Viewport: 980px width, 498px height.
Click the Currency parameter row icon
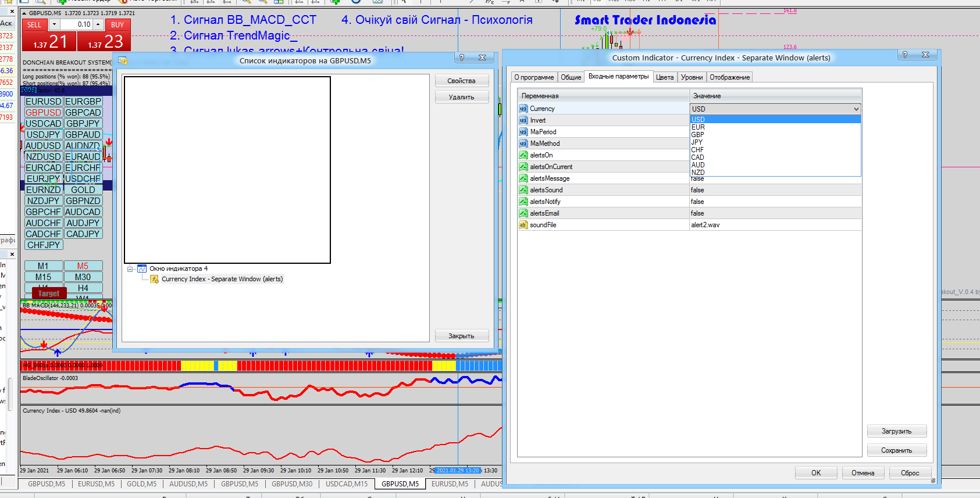coord(523,109)
